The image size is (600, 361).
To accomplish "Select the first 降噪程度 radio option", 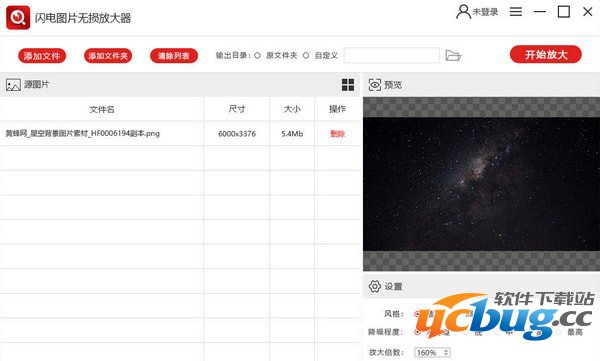I will point(417,332).
